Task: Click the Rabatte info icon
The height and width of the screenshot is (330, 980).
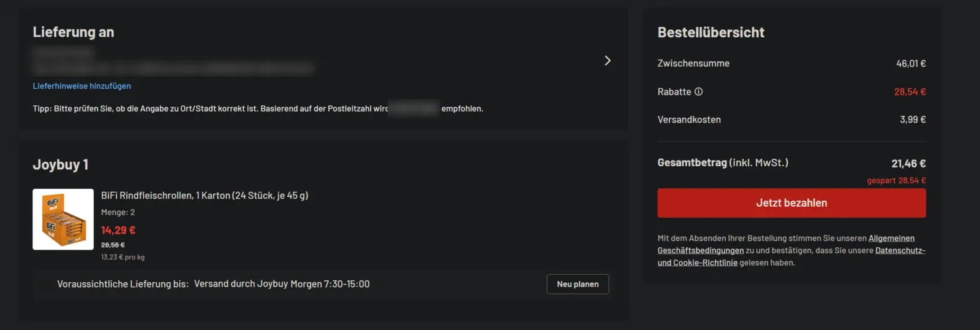Action: coord(698,91)
